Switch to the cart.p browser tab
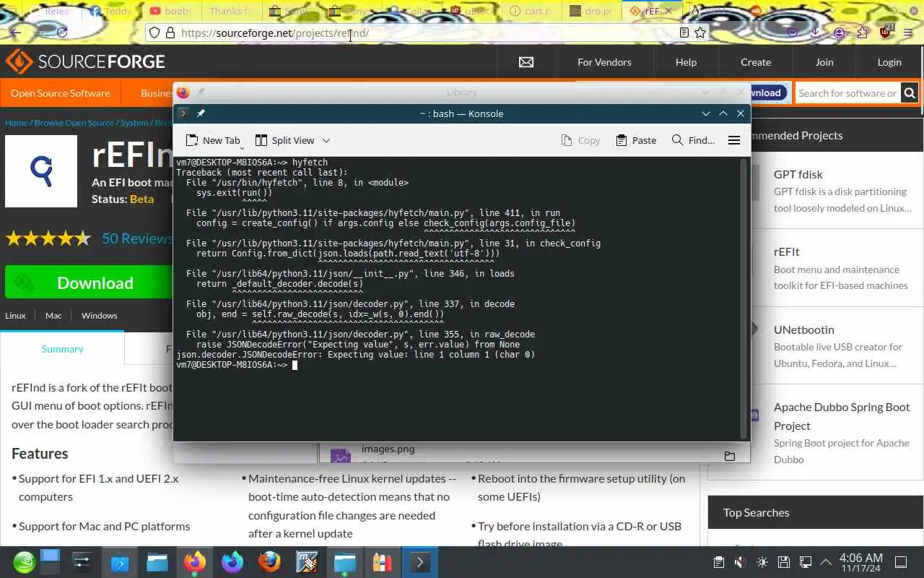Screen dimensions: 924x578 click(x=530, y=11)
